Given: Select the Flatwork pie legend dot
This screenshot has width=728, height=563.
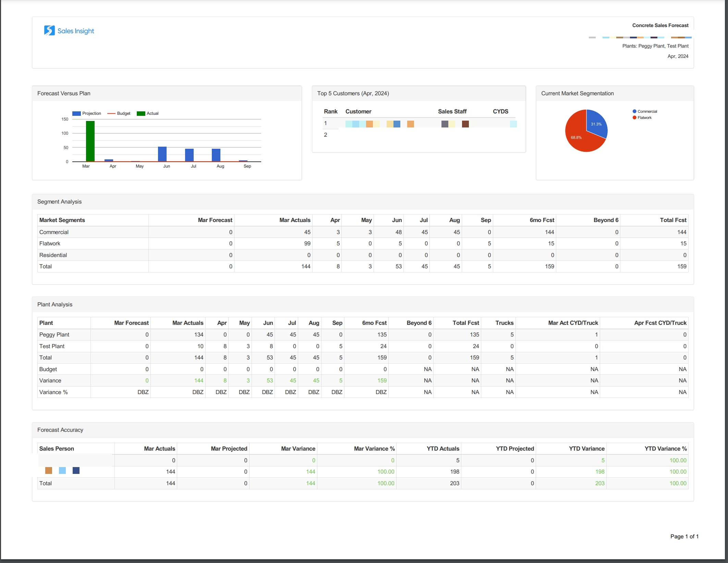Looking at the screenshot, I should tap(634, 118).
